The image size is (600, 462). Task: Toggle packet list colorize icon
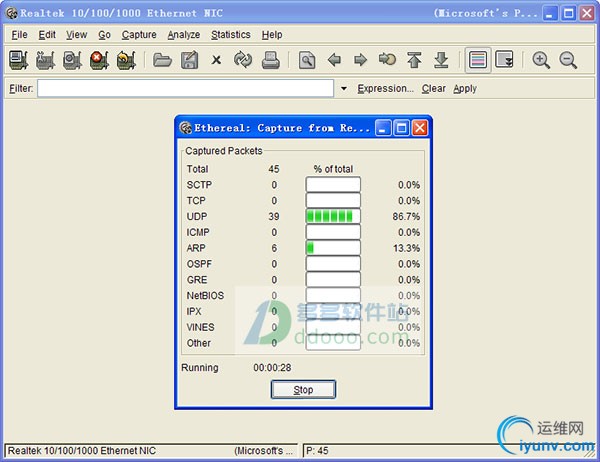click(x=478, y=60)
